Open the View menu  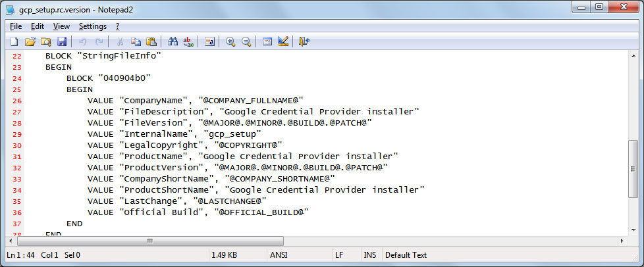coord(62,26)
